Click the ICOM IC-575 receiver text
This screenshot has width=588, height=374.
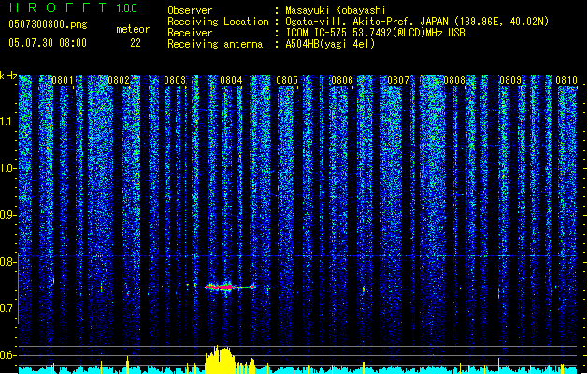[x=375, y=33]
